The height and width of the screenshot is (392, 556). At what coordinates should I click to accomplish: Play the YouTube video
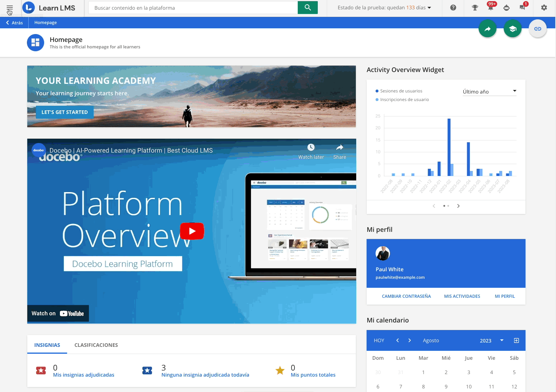pos(192,231)
